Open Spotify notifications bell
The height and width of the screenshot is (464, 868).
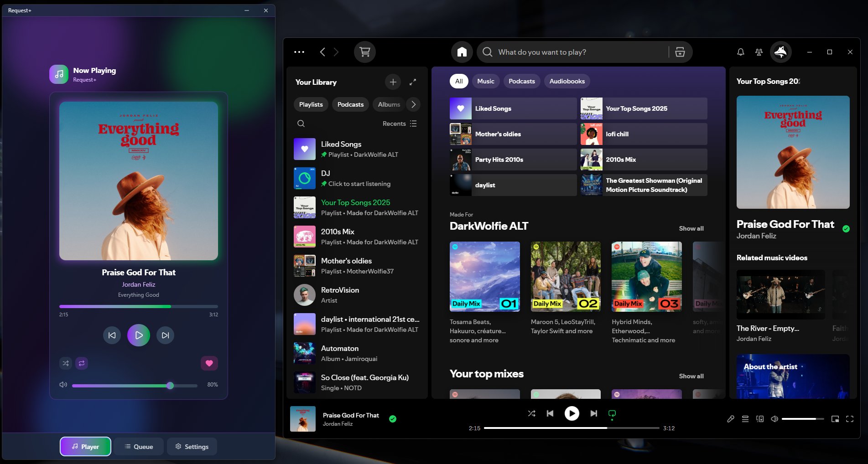pyautogui.click(x=741, y=52)
